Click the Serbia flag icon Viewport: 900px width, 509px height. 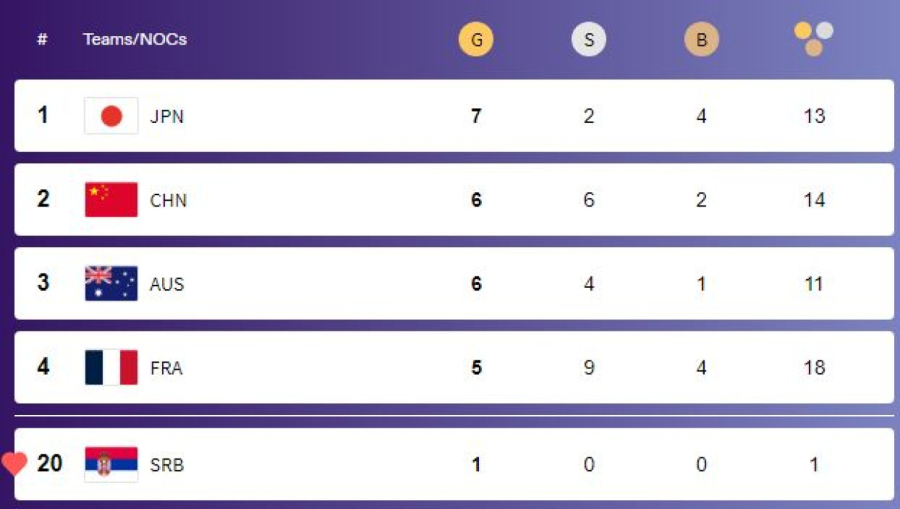[x=111, y=464]
